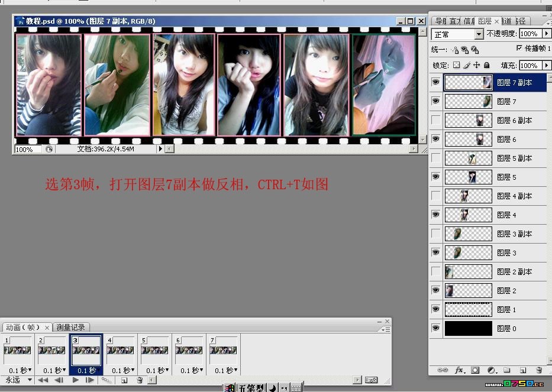Image resolution: width=552 pixels, height=392 pixels.
Task: Select layer 图层 0 thumbnail
Action: [468, 328]
